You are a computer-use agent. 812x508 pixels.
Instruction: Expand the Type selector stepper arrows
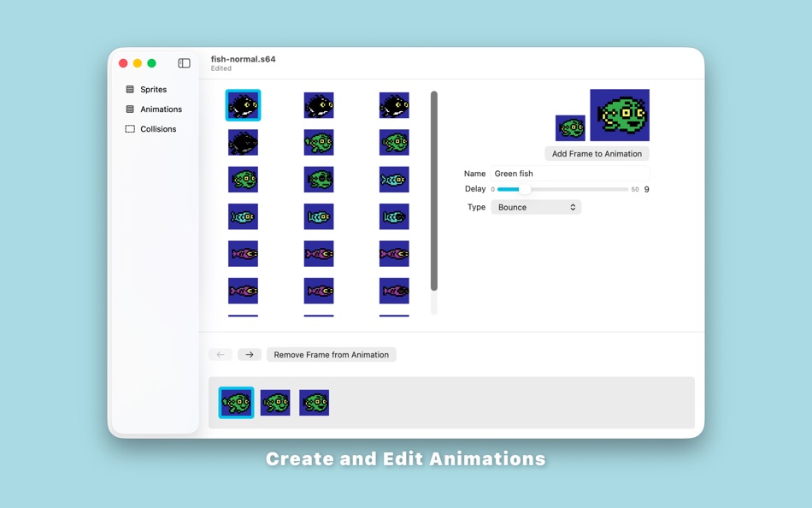pyautogui.click(x=573, y=207)
